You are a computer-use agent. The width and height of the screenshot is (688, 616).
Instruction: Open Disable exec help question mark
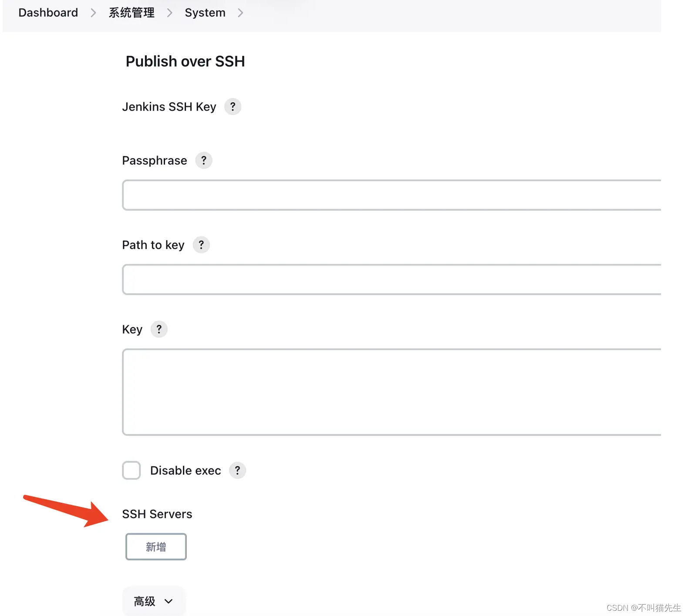tap(237, 470)
